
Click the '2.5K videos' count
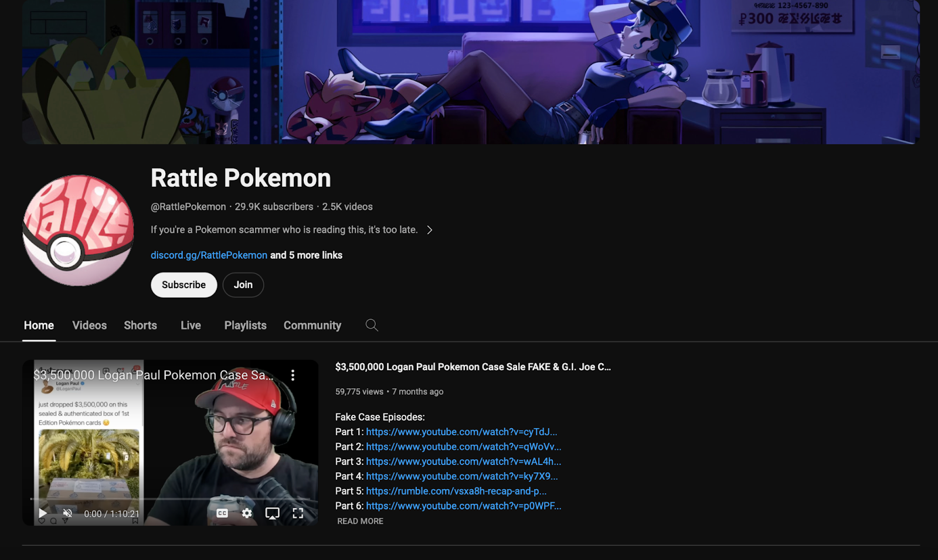click(x=347, y=207)
